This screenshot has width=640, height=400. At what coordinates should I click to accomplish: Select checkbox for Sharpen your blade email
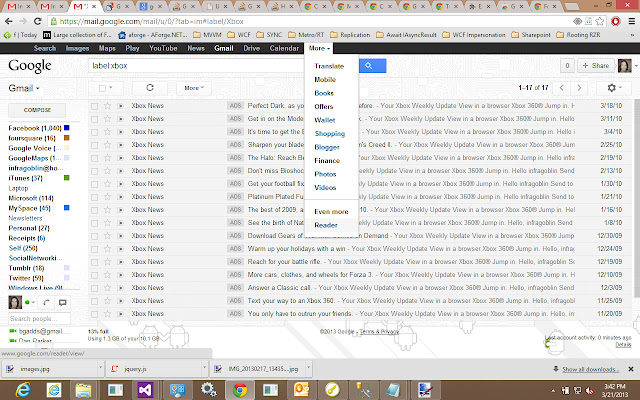coord(94,145)
